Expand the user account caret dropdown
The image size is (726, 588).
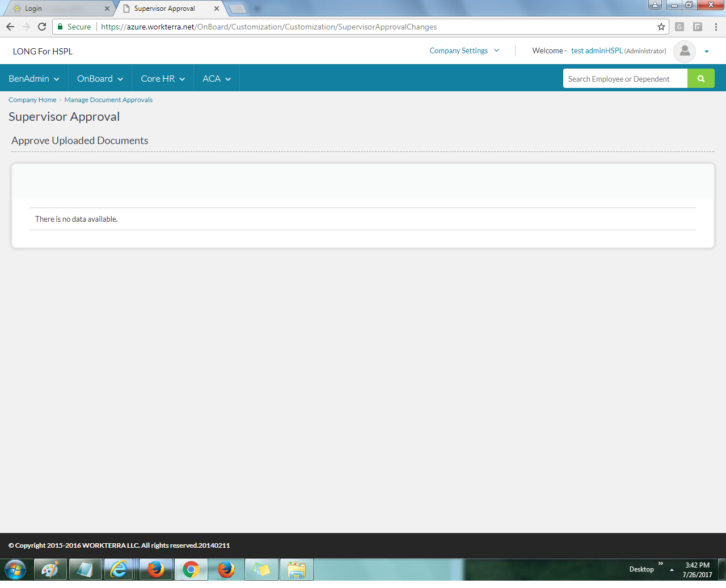tap(707, 52)
